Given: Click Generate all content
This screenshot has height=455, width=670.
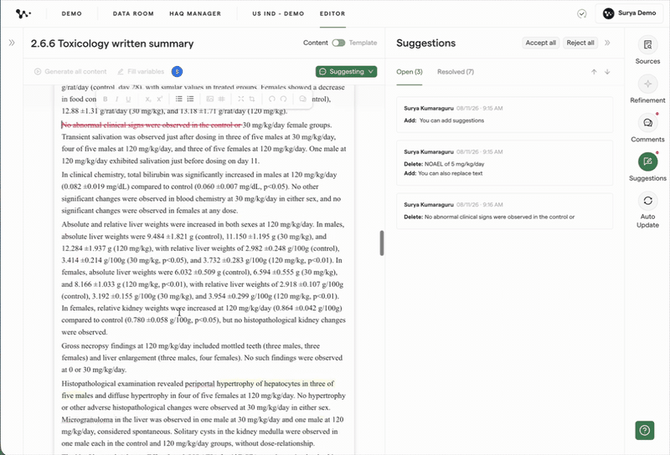Looking at the screenshot, I should tap(71, 71).
